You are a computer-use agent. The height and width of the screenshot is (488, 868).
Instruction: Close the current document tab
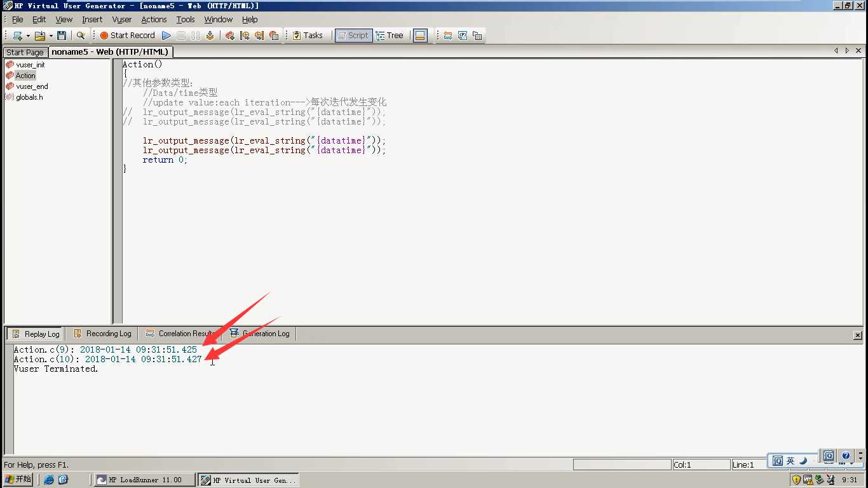point(858,51)
